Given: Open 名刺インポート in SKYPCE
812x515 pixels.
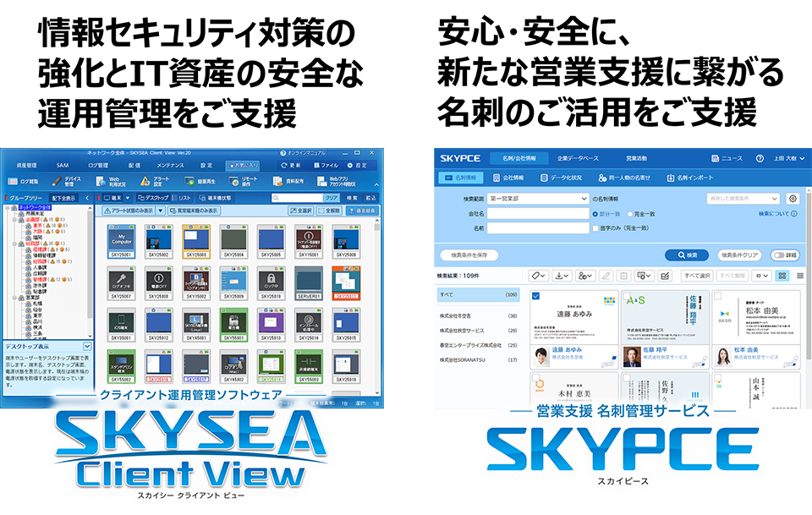Looking at the screenshot, I should 690,178.
